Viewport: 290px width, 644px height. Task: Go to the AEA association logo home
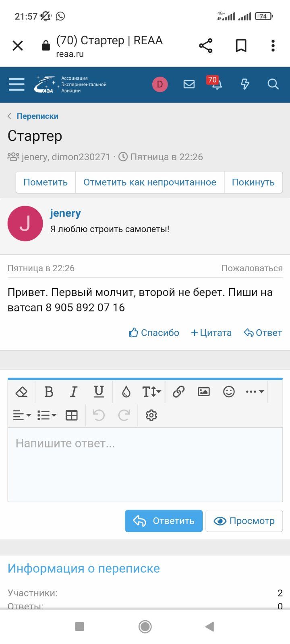click(x=70, y=85)
